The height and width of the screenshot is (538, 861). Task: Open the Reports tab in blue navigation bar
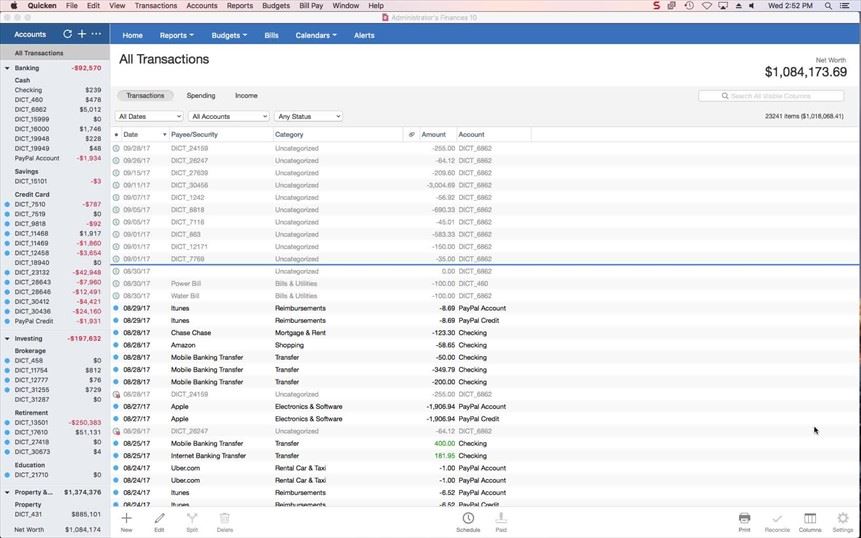pyautogui.click(x=177, y=35)
